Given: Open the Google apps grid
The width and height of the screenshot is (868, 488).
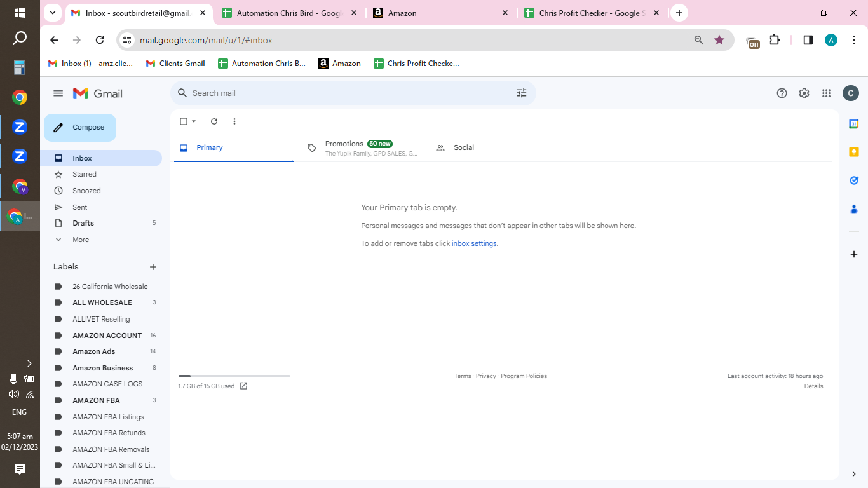Looking at the screenshot, I should pos(826,93).
